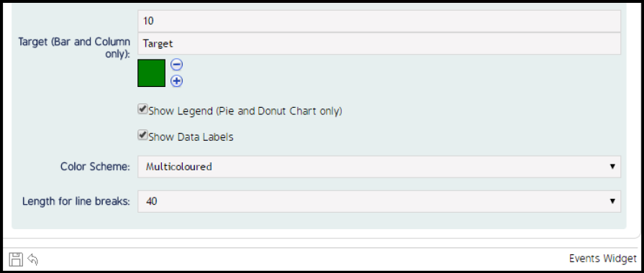Click the Events Widget label
The height and width of the screenshot is (273, 644).
(603, 259)
